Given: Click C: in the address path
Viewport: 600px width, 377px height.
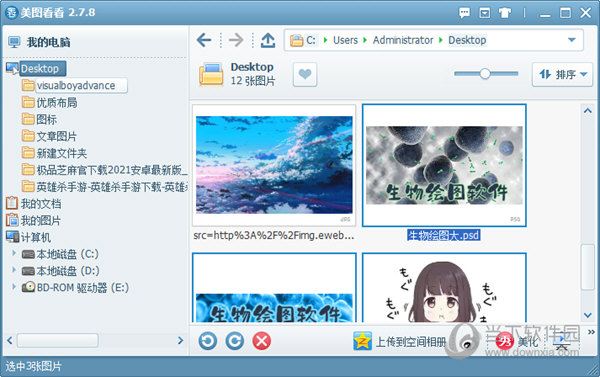Looking at the screenshot, I should pos(311,40).
